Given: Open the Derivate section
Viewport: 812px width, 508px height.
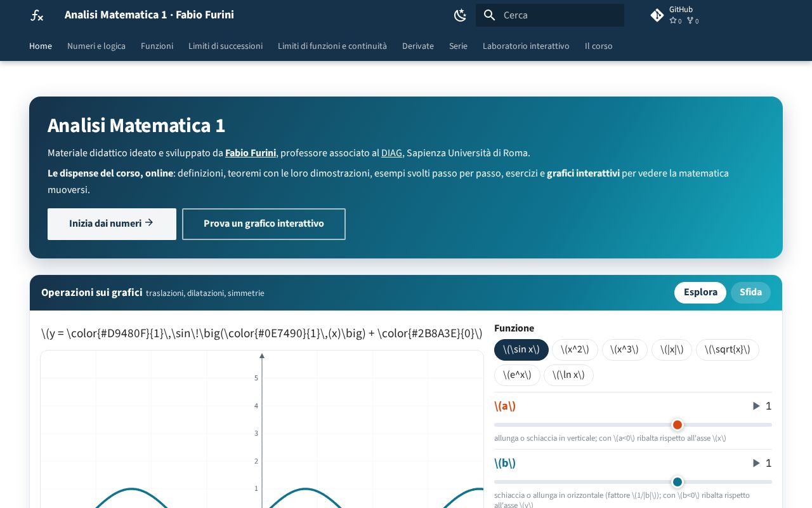Looking at the screenshot, I should (418, 46).
